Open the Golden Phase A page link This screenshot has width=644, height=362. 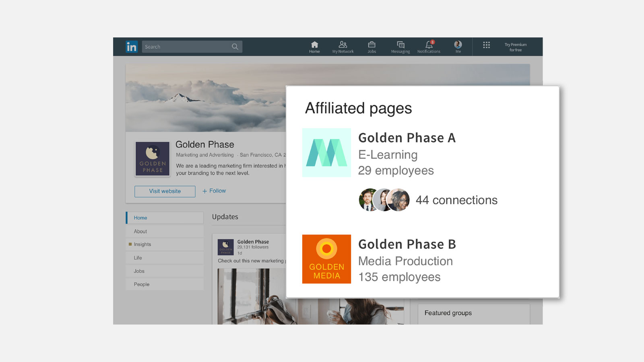407,138
